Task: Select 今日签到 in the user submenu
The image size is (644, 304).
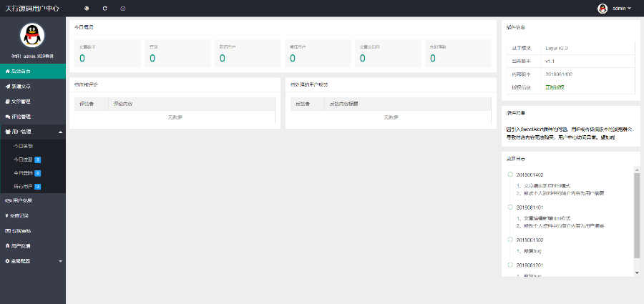Action: click(24, 145)
